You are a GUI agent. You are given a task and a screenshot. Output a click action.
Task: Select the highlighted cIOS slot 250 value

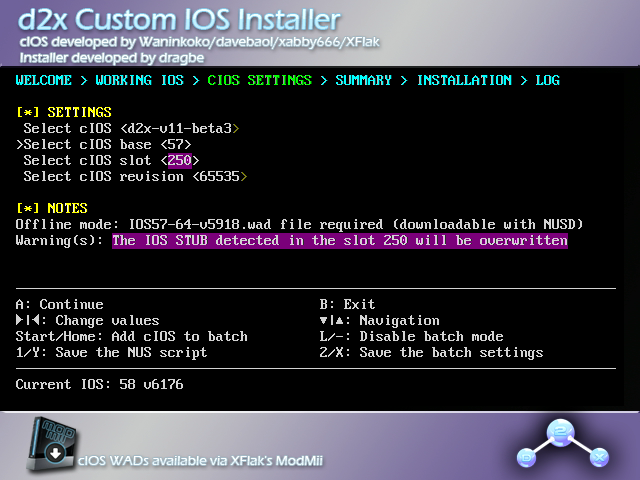tap(180, 160)
